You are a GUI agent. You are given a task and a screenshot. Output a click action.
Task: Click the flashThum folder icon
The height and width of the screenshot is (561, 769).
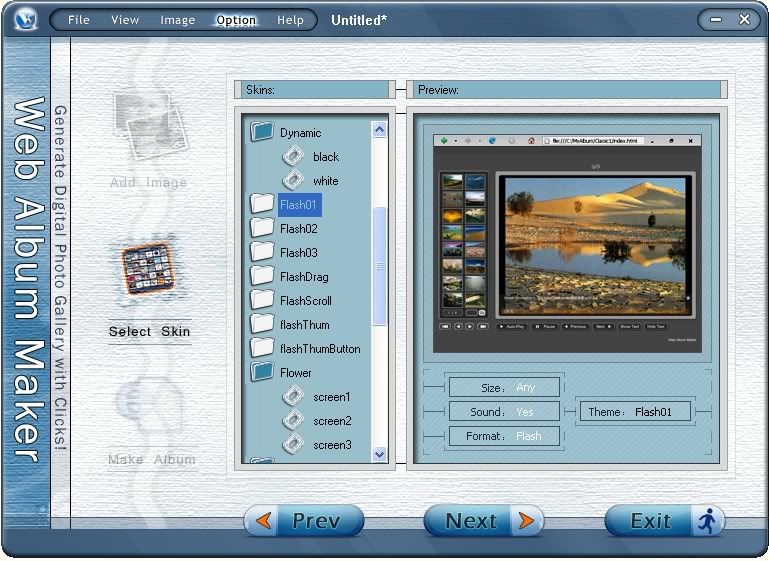tap(261, 324)
